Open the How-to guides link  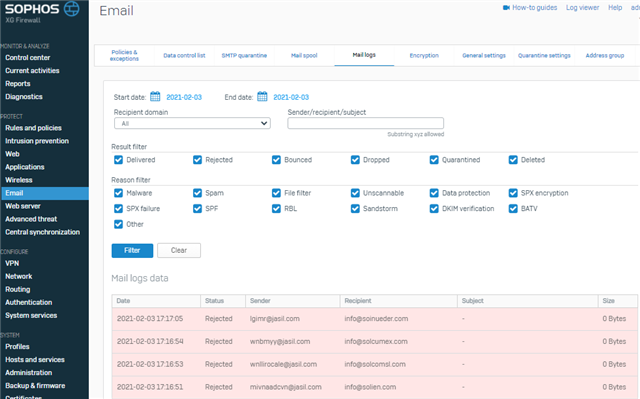click(534, 8)
